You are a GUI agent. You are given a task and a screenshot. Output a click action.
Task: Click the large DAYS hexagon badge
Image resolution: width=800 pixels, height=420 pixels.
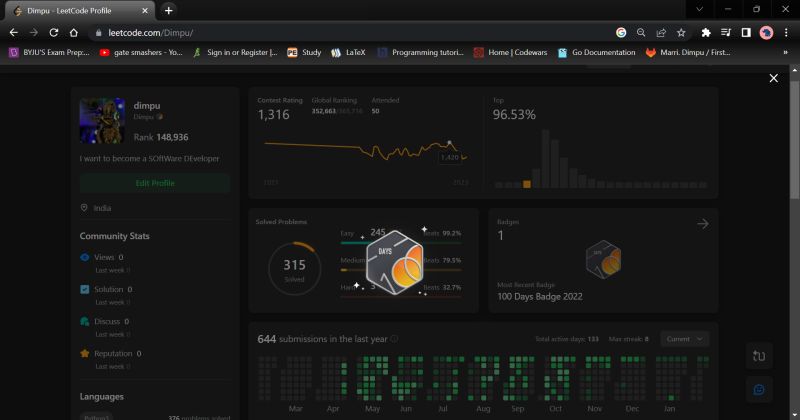(x=395, y=262)
